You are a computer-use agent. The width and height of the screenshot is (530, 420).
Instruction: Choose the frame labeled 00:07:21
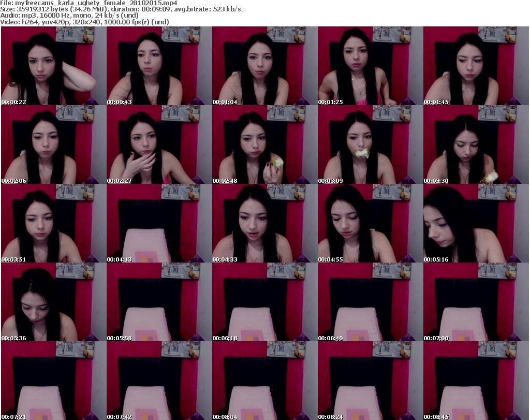pos(54,381)
